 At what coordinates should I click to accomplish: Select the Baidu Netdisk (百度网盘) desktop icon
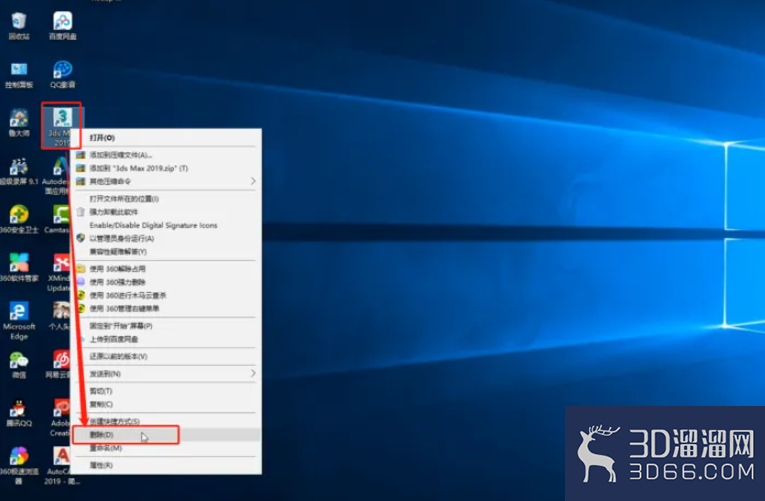(x=62, y=26)
